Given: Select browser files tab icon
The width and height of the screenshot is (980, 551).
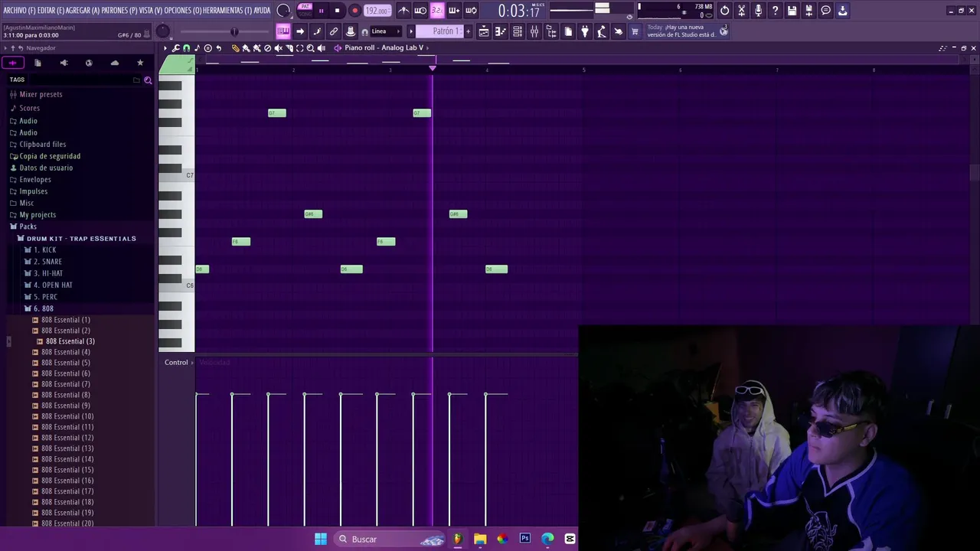Looking at the screenshot, I should [38, 63].
